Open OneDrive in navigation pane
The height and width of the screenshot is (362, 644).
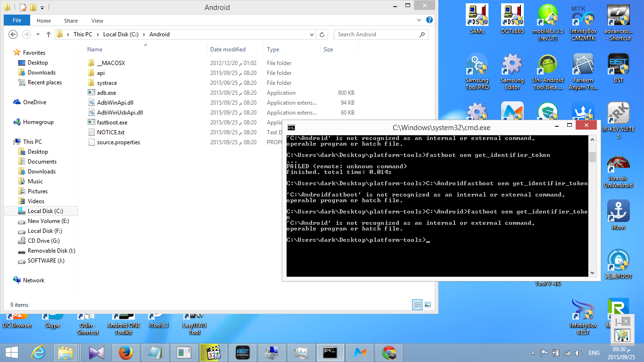34,102
